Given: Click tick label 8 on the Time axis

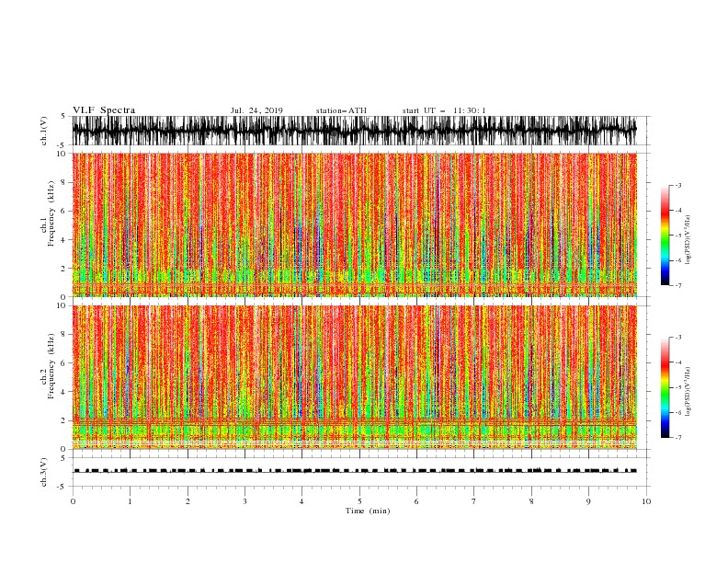Looking at the screenshot, I should (531, 501).
